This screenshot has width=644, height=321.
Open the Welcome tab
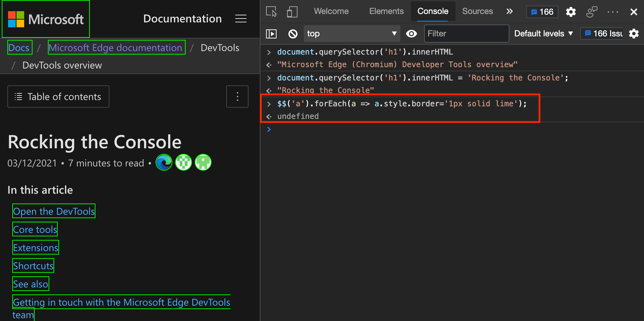[x=331, y=11]
